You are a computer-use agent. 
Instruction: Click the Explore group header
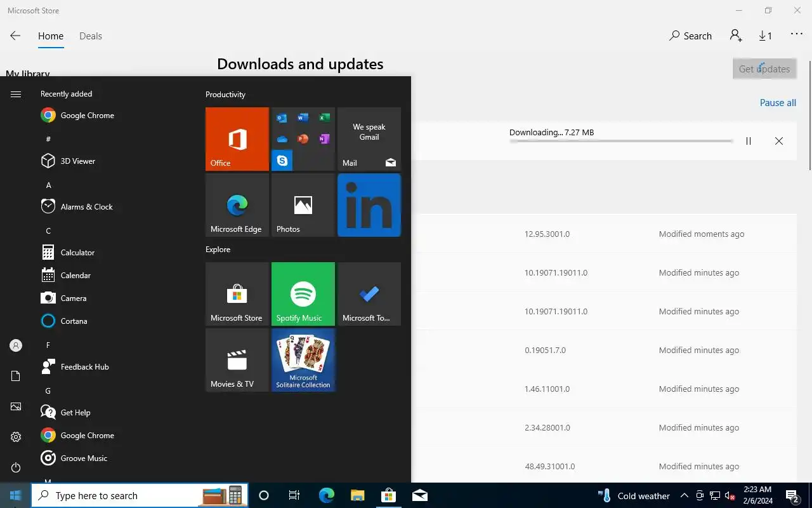(218, 250)
